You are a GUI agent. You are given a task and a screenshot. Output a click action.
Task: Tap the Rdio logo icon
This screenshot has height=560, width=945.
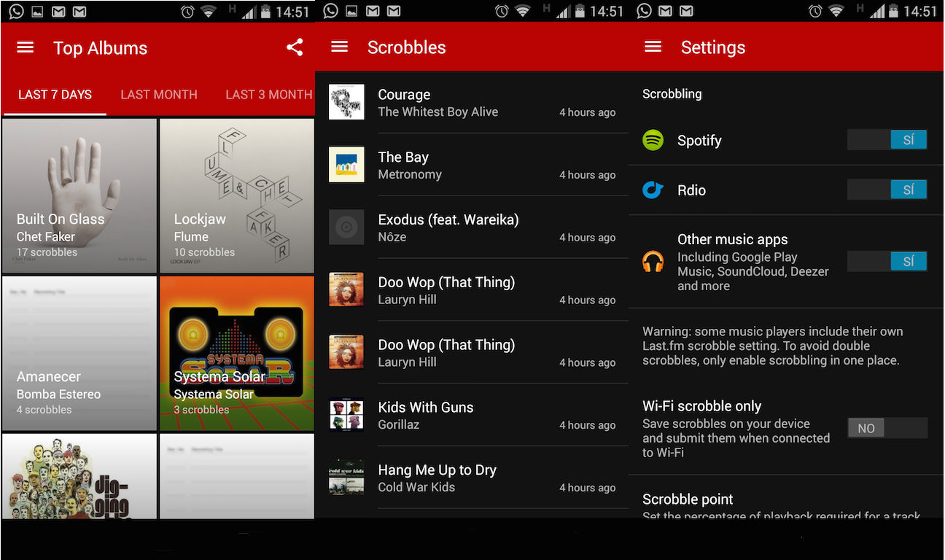pyautogui.click(x=653, y=190)
